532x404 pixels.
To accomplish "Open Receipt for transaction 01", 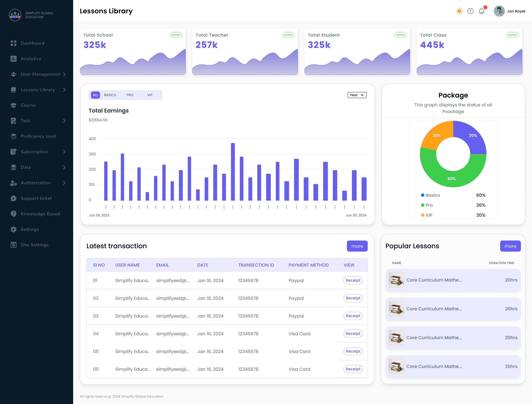I will tap(353, 280).
